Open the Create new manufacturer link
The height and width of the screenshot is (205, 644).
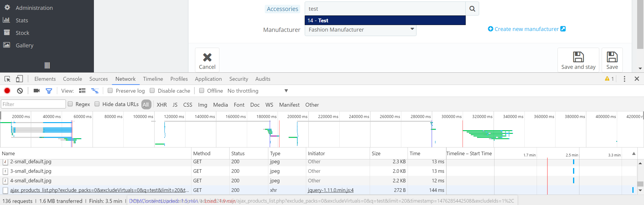pos(527,29)
